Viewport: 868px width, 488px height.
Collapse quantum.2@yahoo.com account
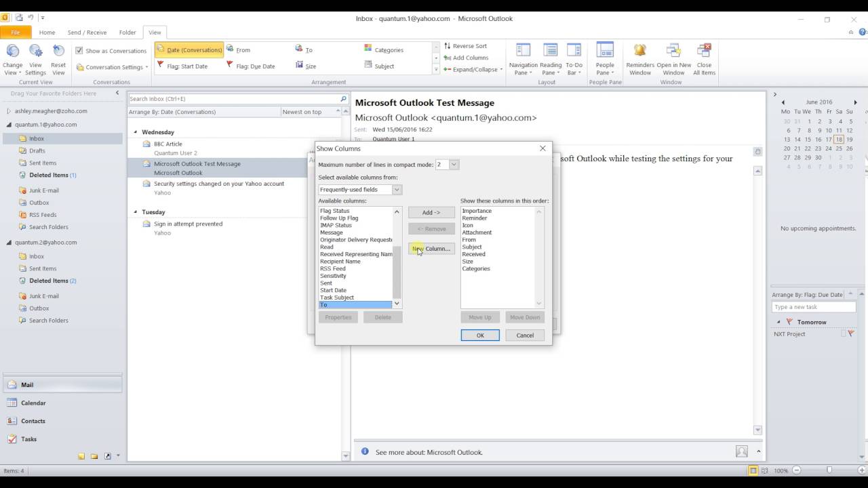9,243
